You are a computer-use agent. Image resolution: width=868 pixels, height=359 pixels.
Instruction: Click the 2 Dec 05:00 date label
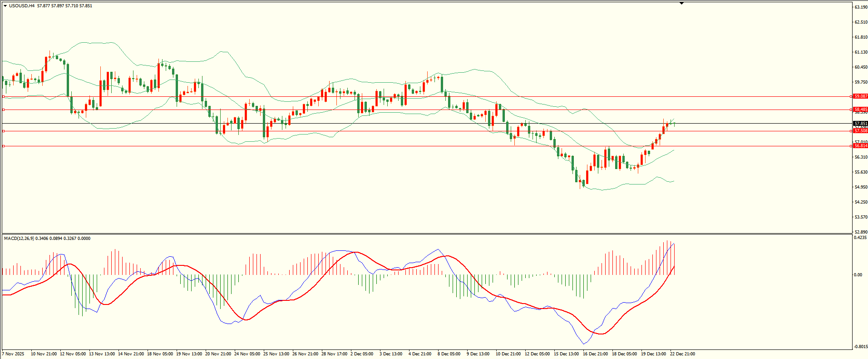[362, 354]
